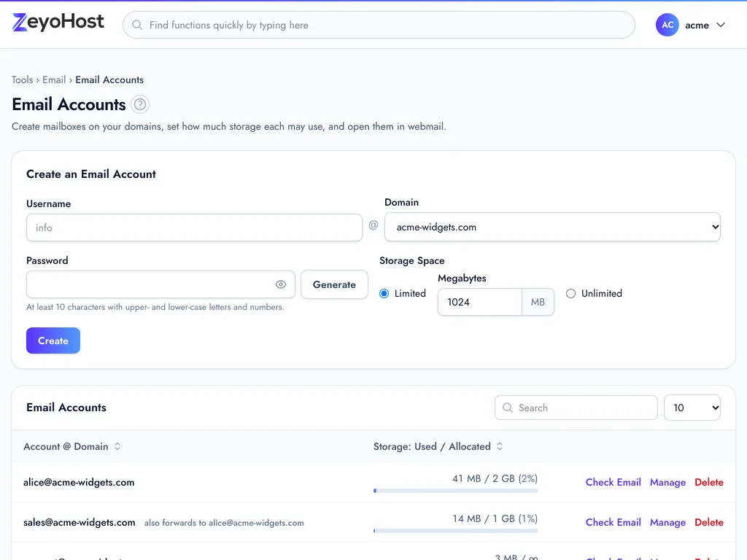
Task: Click alice@acme-widgets.com address text
Action: pos(79,482)
